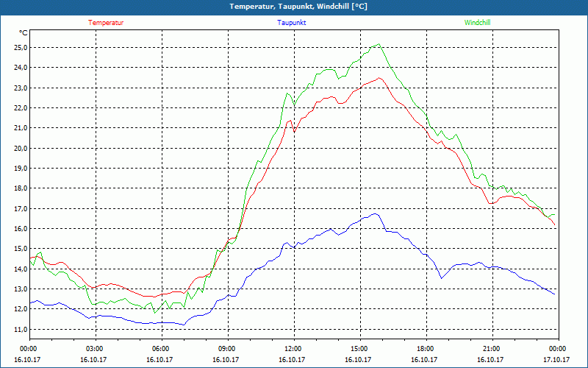Viewport: 588px width, 368px height.
Task: Select the 25,0 y-axis label
Action: tap(21, 47)
